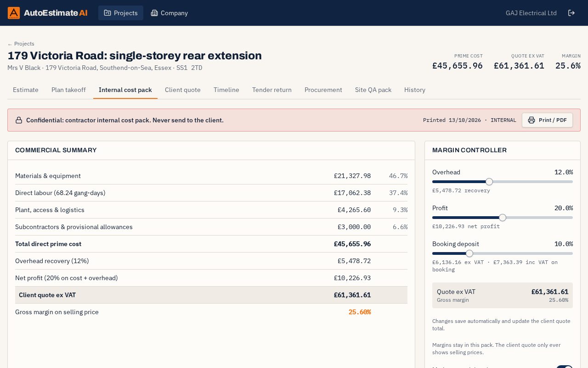
Task: Click the £5,478.72 recovery note
Action: pyautogui.click(x=461, y=190)
